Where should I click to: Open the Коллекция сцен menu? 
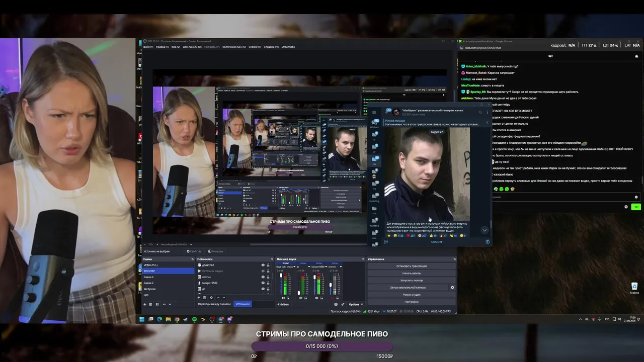tap(234, 47)
